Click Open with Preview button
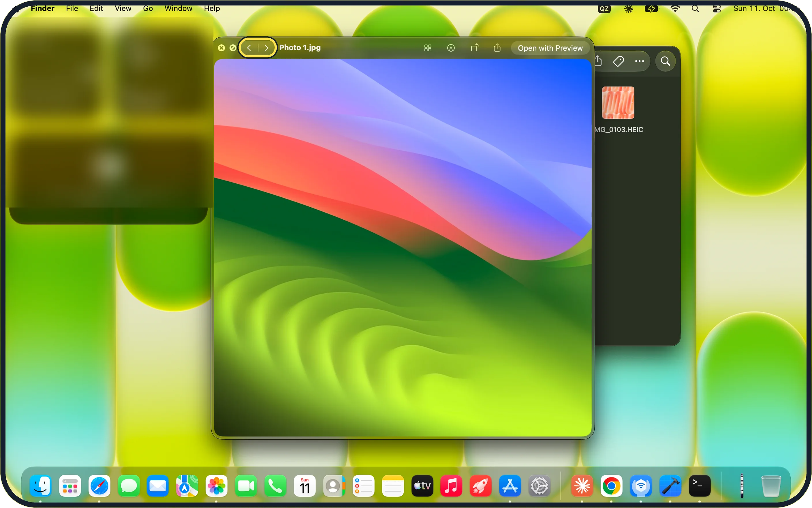The height and width of the screenshot is (508, 812). pyautogui.click(x=550, y=48)
